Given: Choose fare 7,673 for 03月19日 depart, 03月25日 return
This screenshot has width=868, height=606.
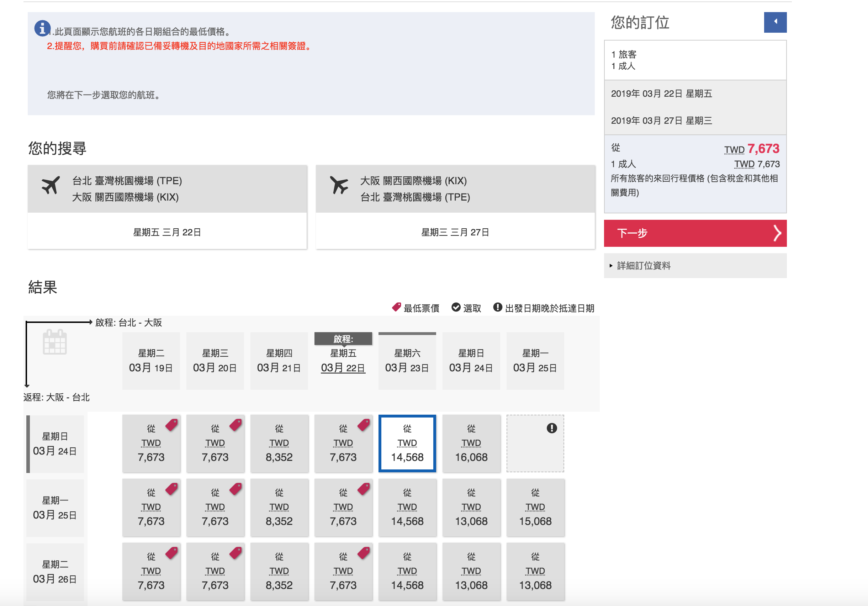Looking at the screenshot, I should (151, 508).
